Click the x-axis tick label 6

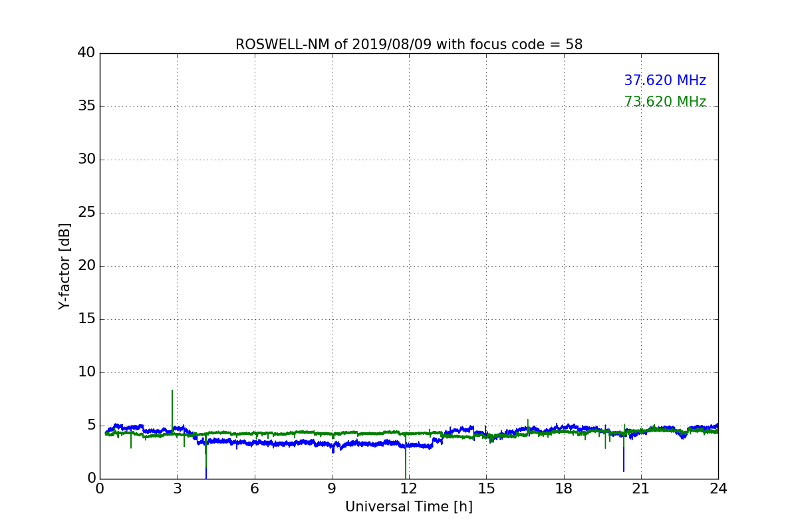254,489
